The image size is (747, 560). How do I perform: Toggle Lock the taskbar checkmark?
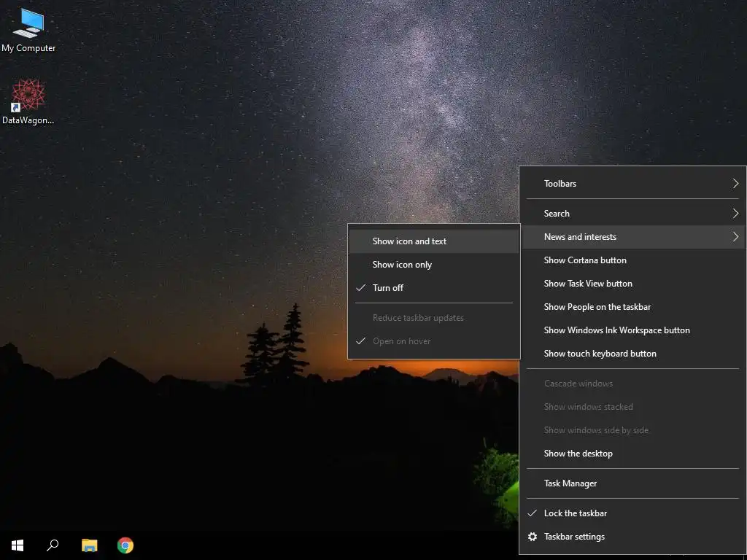(x=533, y=513)
